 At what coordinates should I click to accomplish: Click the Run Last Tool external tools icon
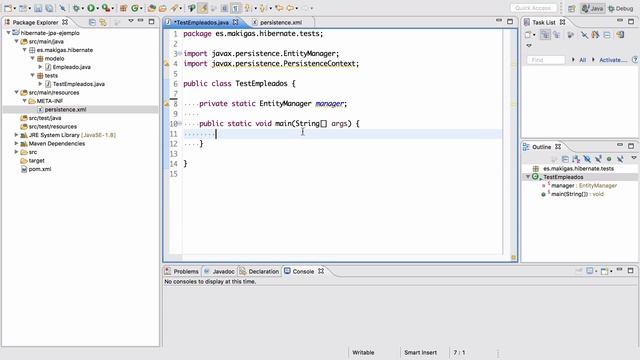[106, 8]
